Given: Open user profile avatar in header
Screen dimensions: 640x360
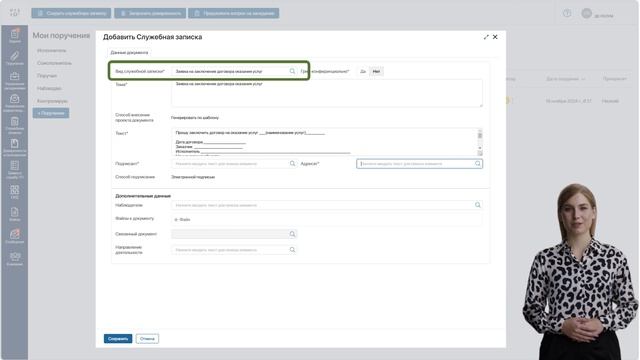Looking at the screenshot, I should pyautogui.click(x=587, y=13).
